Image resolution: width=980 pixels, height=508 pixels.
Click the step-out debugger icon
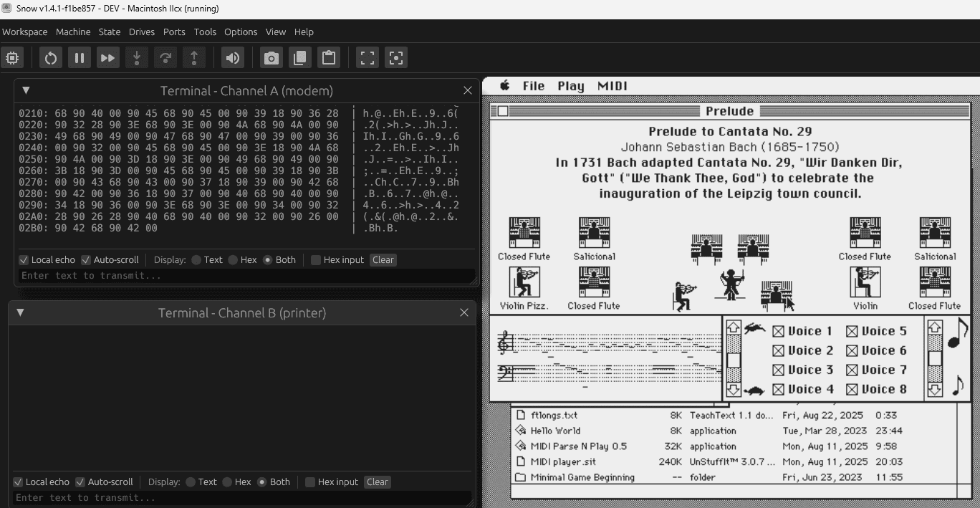(193, 58)
